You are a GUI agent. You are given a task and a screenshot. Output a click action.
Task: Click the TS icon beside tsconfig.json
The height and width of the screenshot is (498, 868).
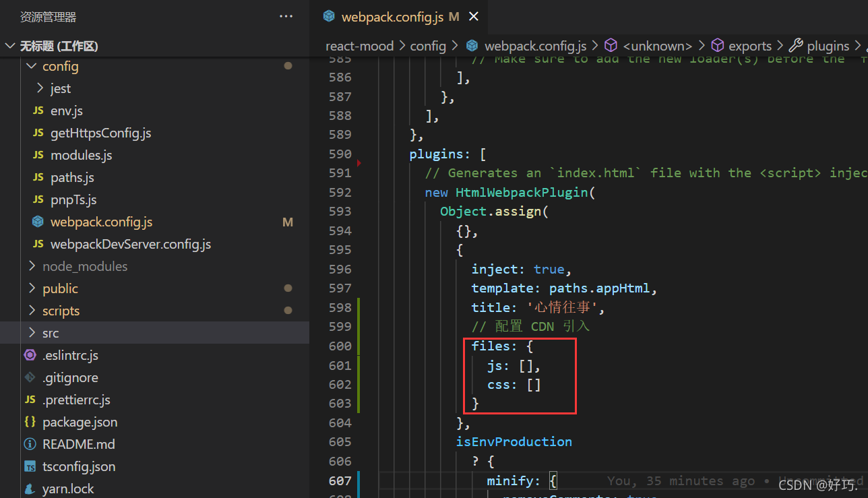(30, 466)
